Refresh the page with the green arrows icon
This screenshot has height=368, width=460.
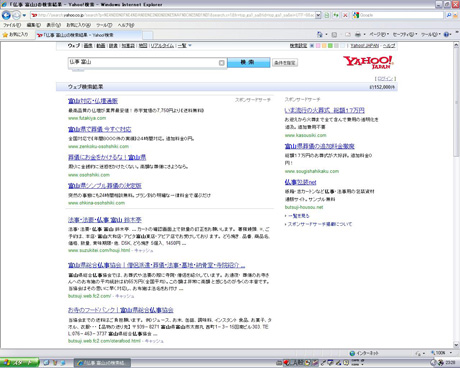pos(336,15)
